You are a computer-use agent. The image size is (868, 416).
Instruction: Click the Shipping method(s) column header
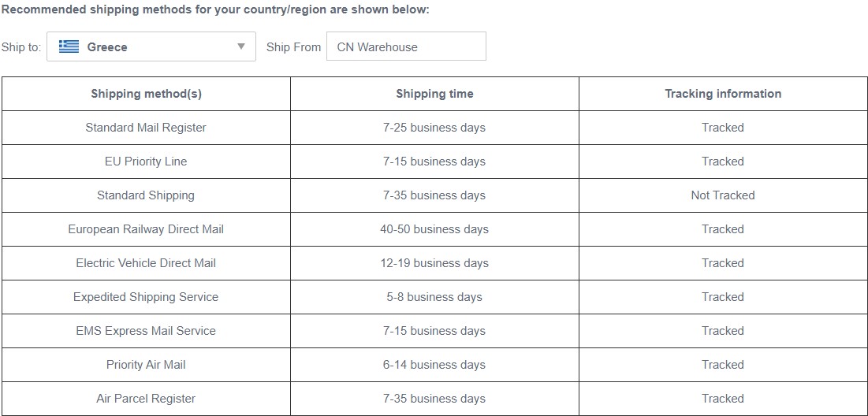(146, 94)
